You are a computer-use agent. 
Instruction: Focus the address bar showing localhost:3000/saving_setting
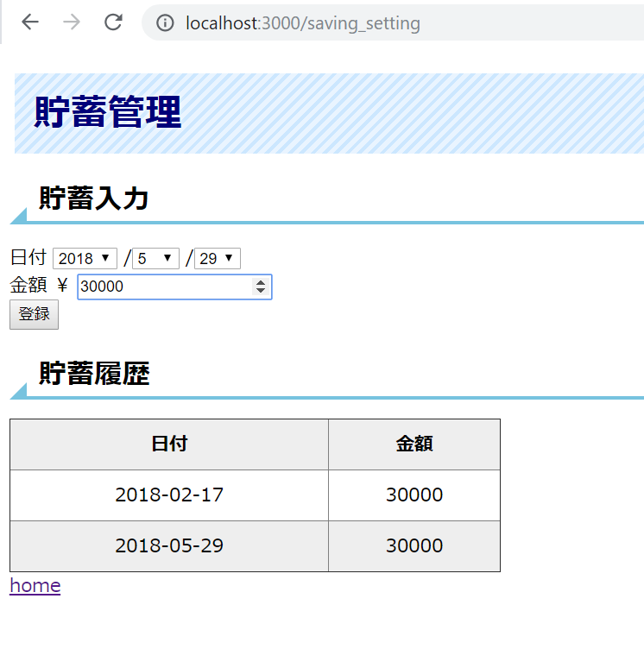coord(392,23)
